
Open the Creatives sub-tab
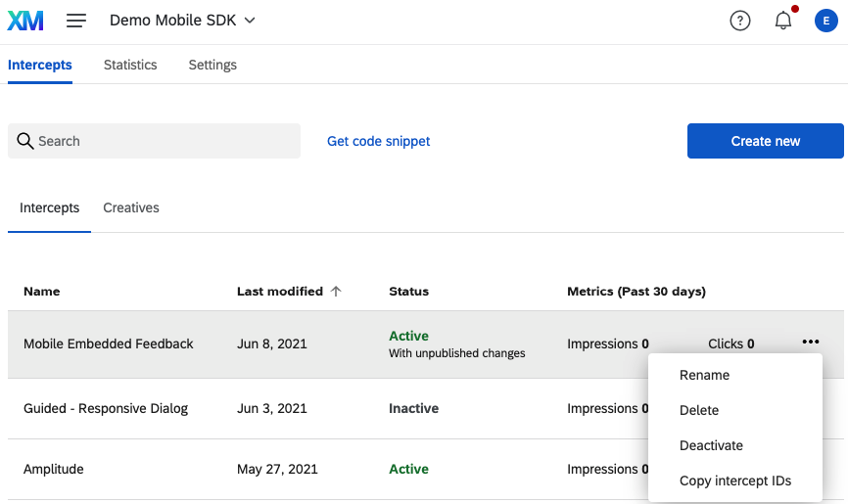pyautogui.click(x=131, y=207)
